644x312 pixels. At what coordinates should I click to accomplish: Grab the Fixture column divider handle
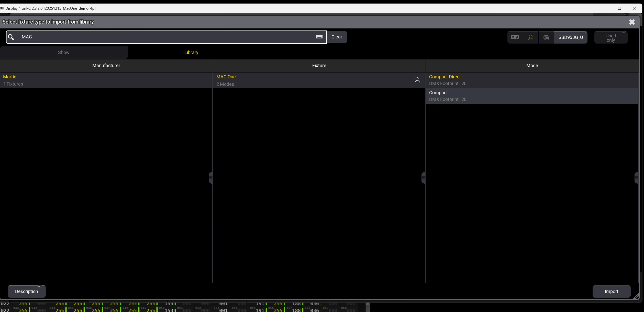[424, 178]
